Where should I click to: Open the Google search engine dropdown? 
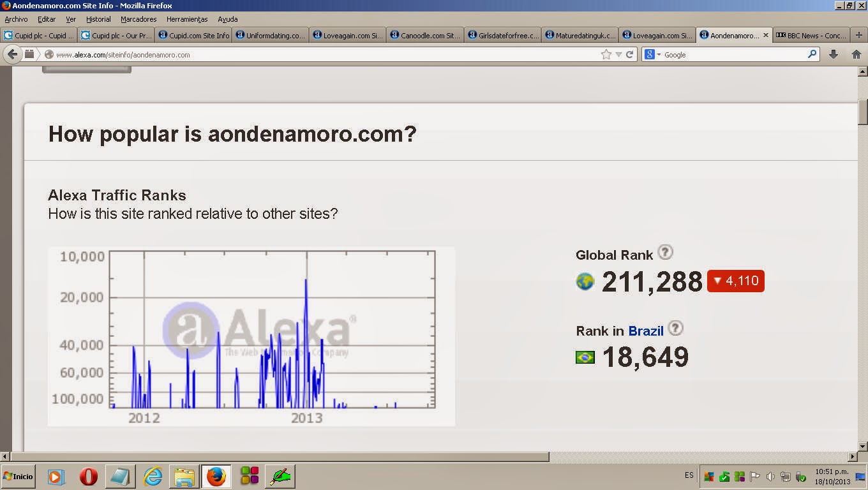(653, 55)
